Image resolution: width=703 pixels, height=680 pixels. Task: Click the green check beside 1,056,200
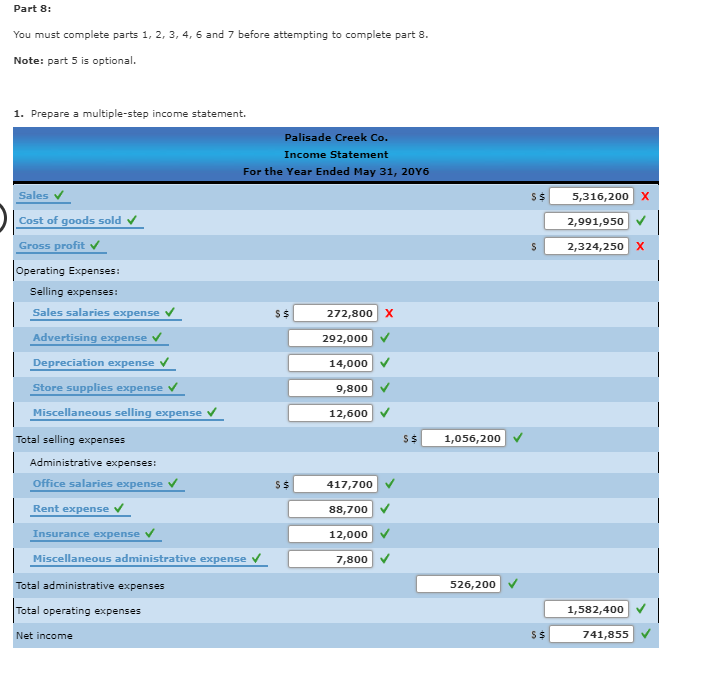(518, 437)
